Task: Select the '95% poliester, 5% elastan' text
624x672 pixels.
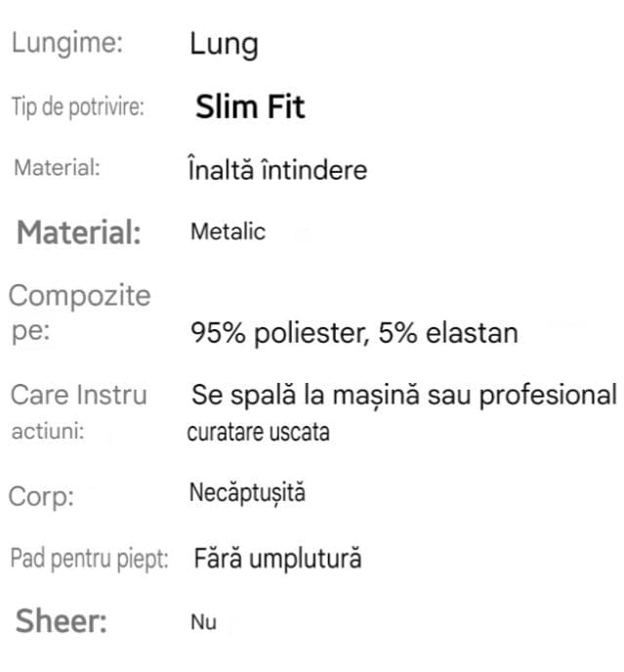Action: (354, 334)
